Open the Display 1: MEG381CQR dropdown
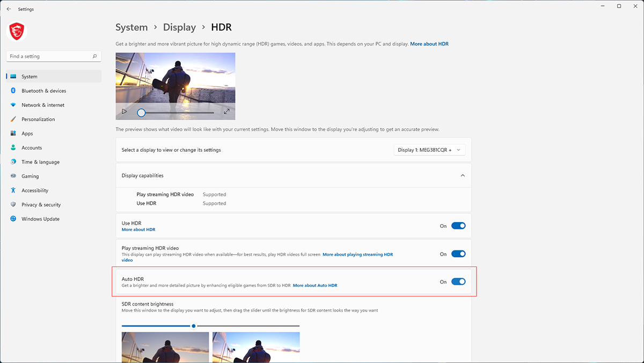 (x=429, y=150)
